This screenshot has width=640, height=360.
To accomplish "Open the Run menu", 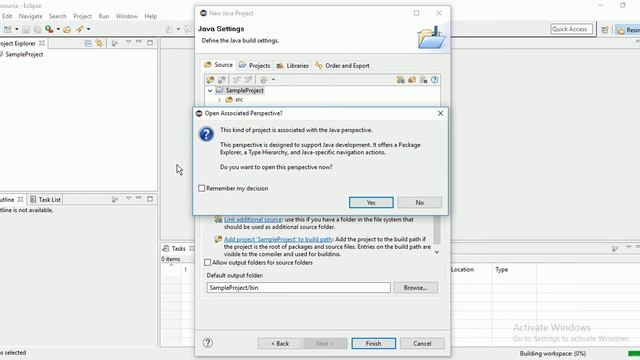I will point(104,16).
